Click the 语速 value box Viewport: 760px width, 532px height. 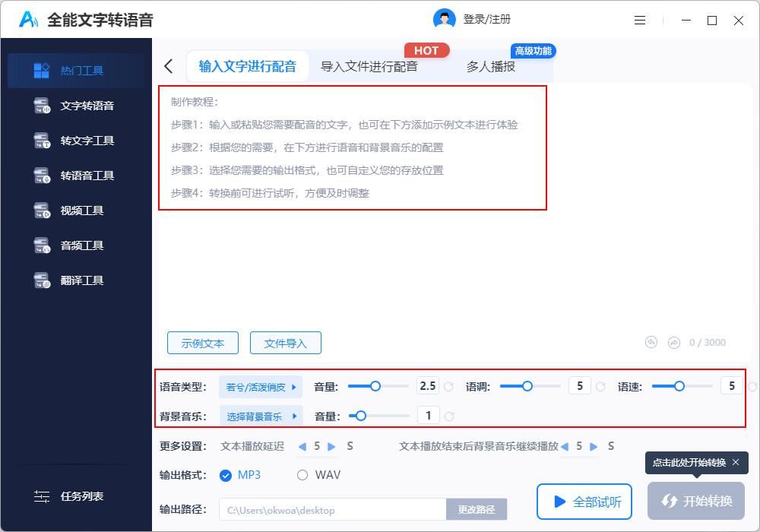click(731, 386)
